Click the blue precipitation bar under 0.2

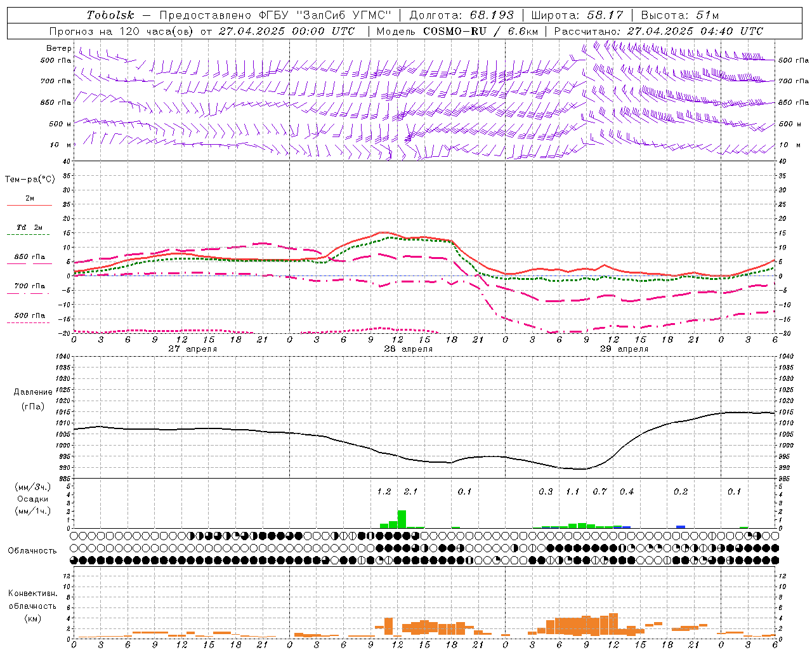tap(681, 527)
